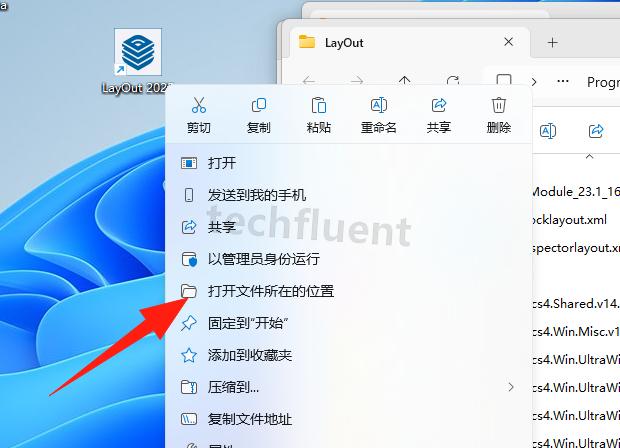The width and height of the screenshot is (620, 448).
Task: Select 添加到收藏夹 menu entry
Action: (348, 355)
